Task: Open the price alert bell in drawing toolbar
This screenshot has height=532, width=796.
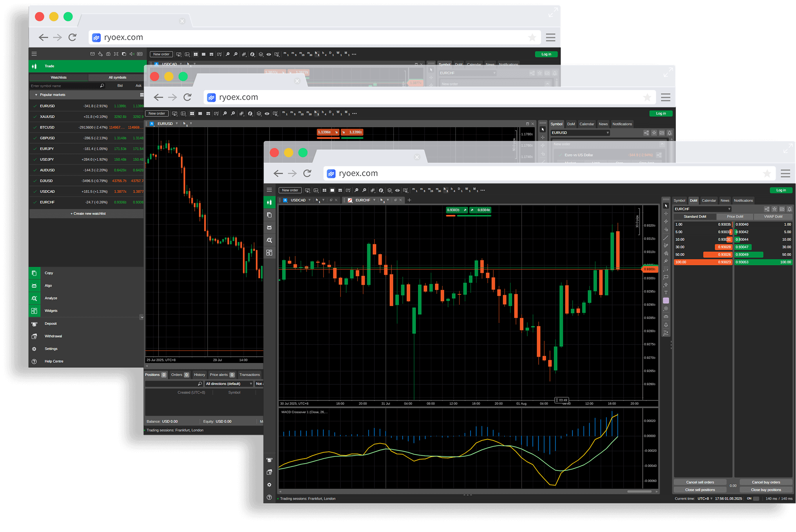Action: click(x=666, y=325)
